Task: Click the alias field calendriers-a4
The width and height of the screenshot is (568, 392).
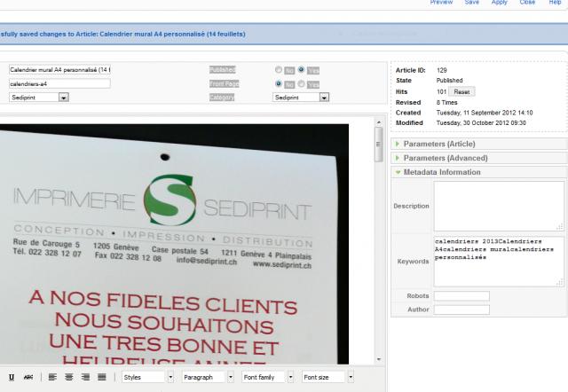Action: click(x=59, y=83)
